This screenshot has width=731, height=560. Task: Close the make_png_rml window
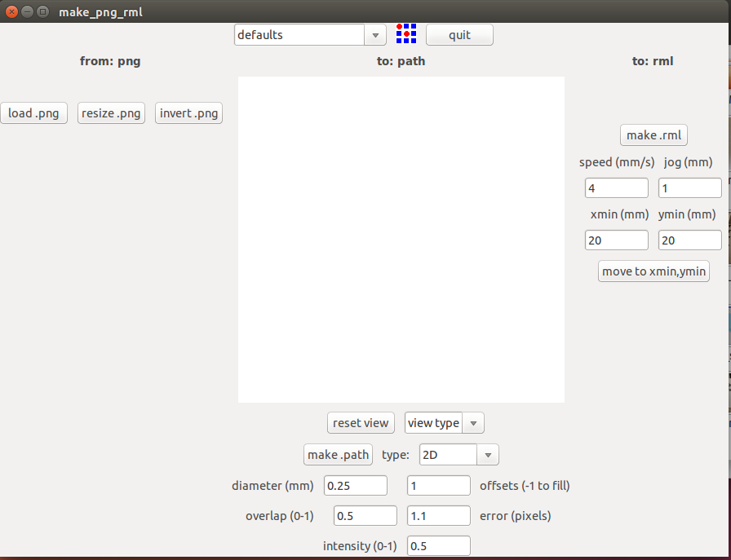(12, 12)
